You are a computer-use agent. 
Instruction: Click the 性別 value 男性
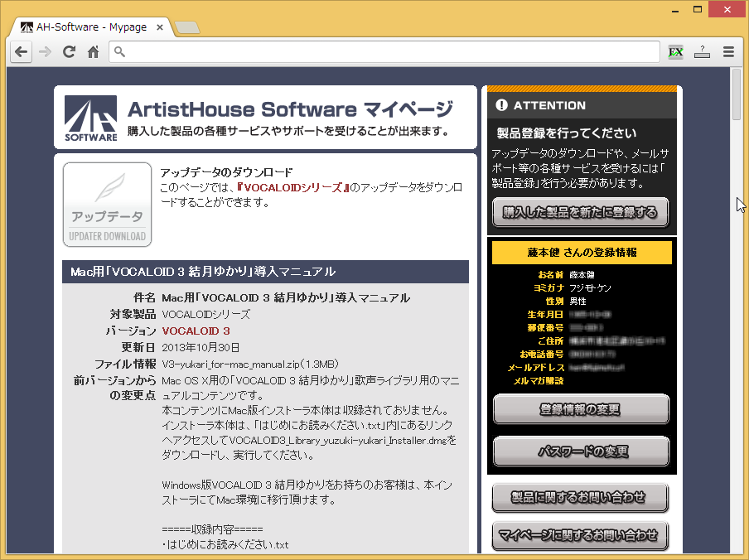click(x=578, y=302)
